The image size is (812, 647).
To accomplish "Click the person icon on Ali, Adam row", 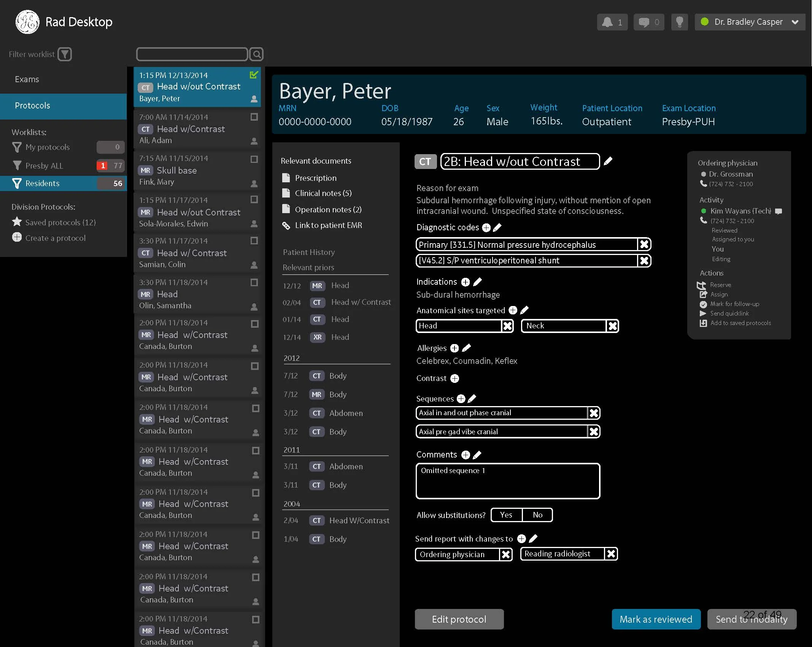I will [254, 141].
